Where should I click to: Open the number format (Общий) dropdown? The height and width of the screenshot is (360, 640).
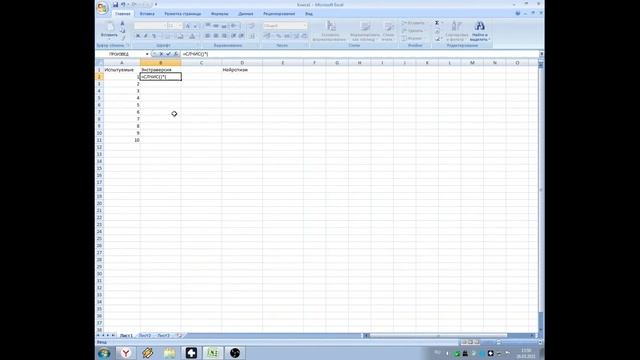point(305,26)
